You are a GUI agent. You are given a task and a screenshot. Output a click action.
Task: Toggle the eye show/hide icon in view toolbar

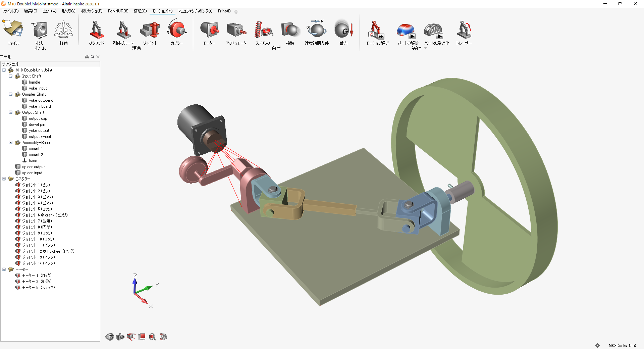click(x=109, y=337)
